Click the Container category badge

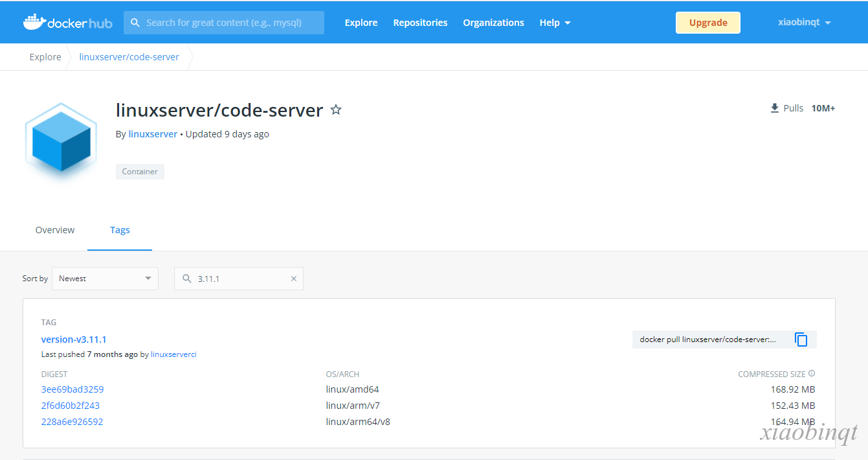click(x=140, y=172)
